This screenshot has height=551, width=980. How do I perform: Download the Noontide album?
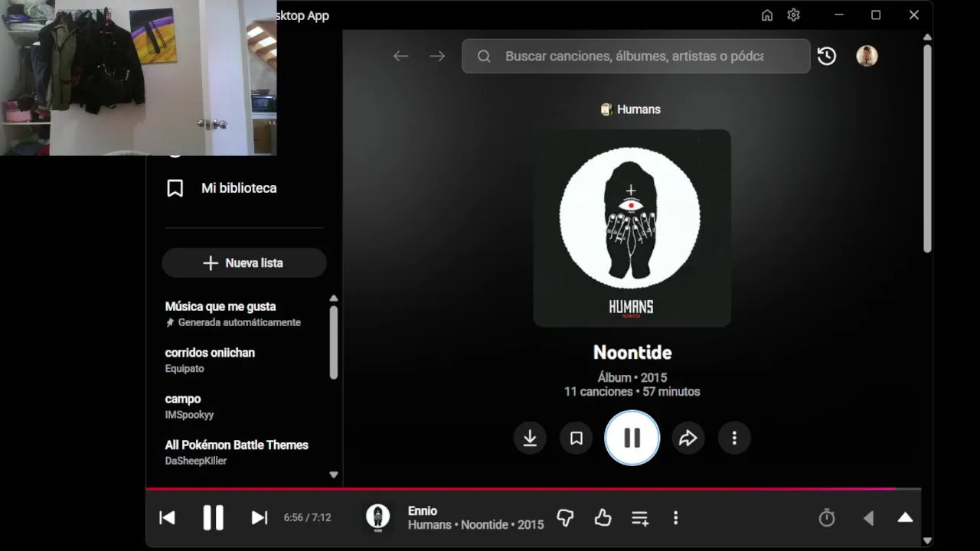pos(530,438)
